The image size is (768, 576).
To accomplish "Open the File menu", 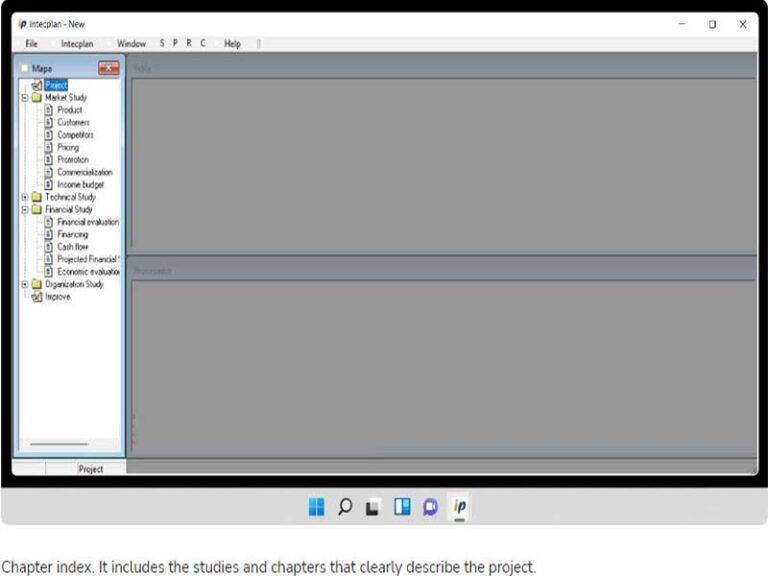I will click(31, 44).
